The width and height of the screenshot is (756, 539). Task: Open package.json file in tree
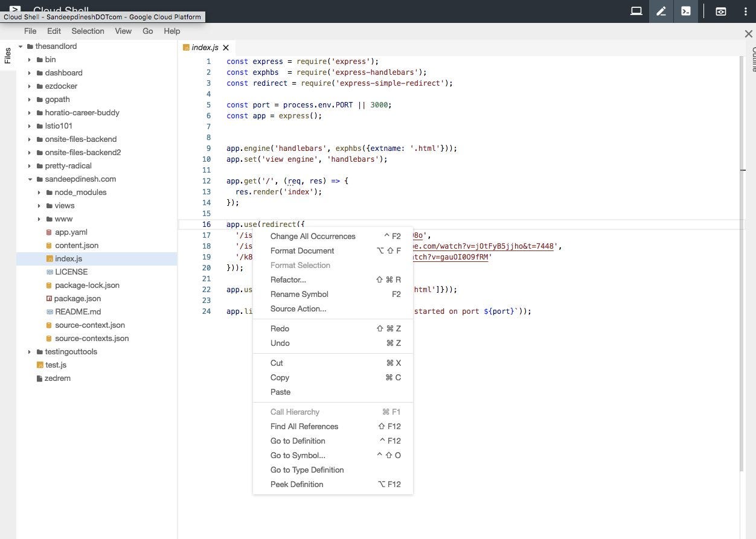77,298
